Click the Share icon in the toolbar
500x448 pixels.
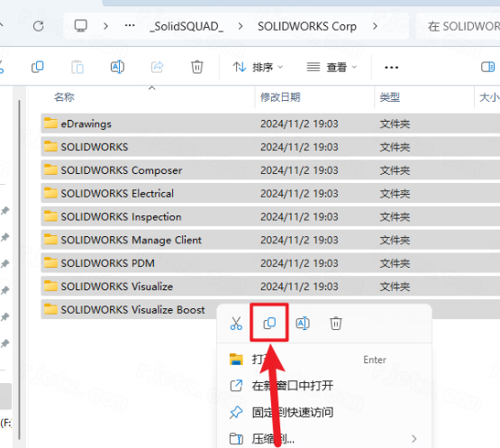point(157,67)
